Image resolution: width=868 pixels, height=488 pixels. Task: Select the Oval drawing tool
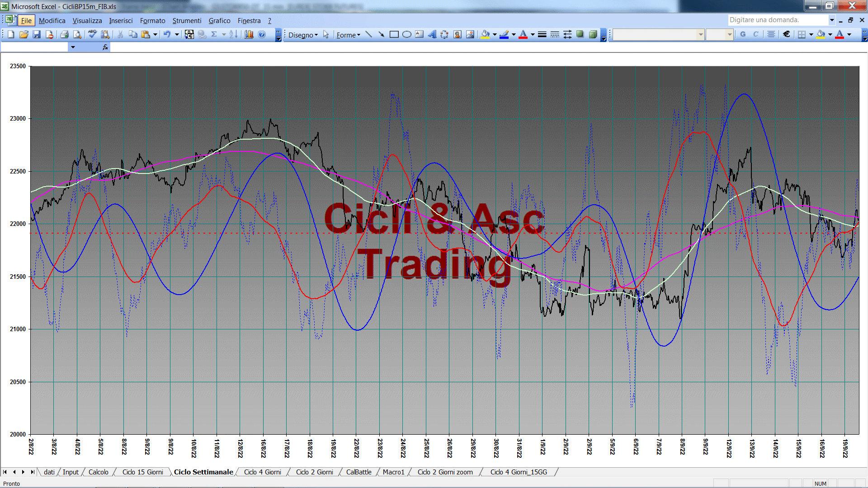[407, 34]
